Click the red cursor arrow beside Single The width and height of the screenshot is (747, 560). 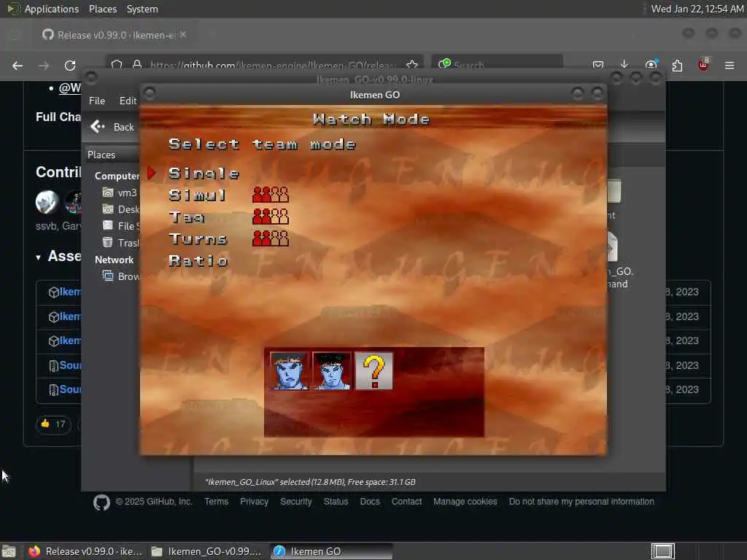click(152, 173)
